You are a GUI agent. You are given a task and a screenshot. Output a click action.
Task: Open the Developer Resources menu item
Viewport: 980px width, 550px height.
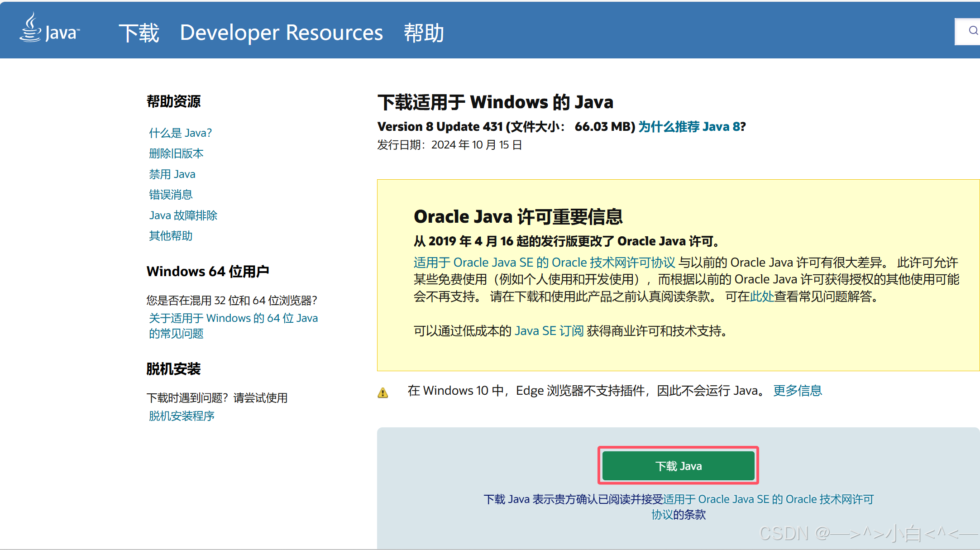point(281,33)
